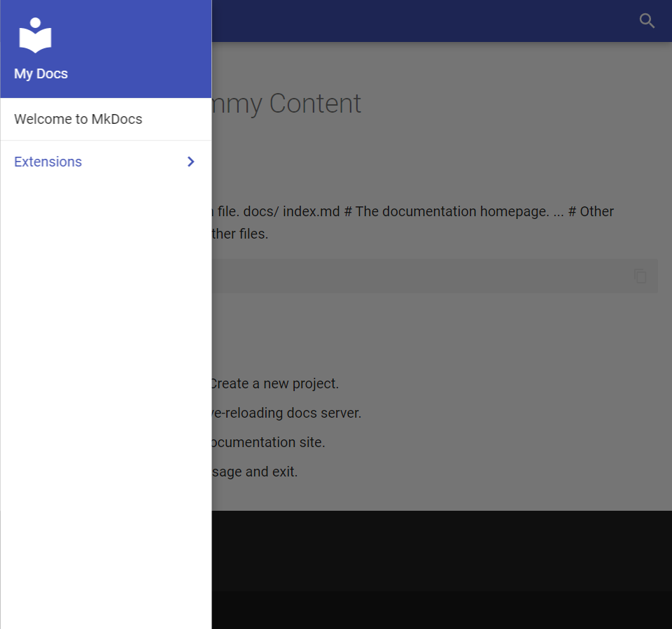The width and height of the screenshot is (672, 629).
Task: Expand Extensions using the chevron arrow
Action: pyautogui.click(x=191, y=162)
